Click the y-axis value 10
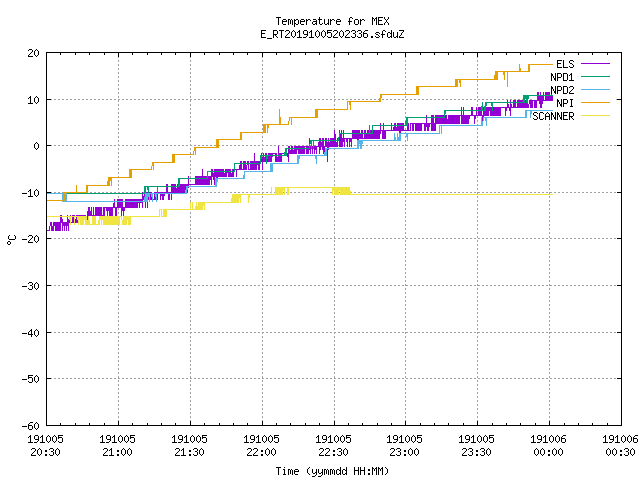Screen dimensions: 640x480 click(33, 100)
